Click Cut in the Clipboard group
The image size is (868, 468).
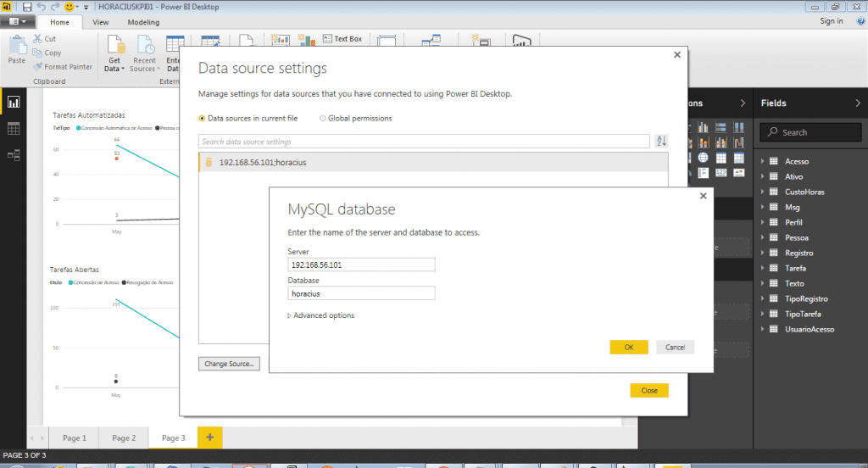(x=44, y=39)
